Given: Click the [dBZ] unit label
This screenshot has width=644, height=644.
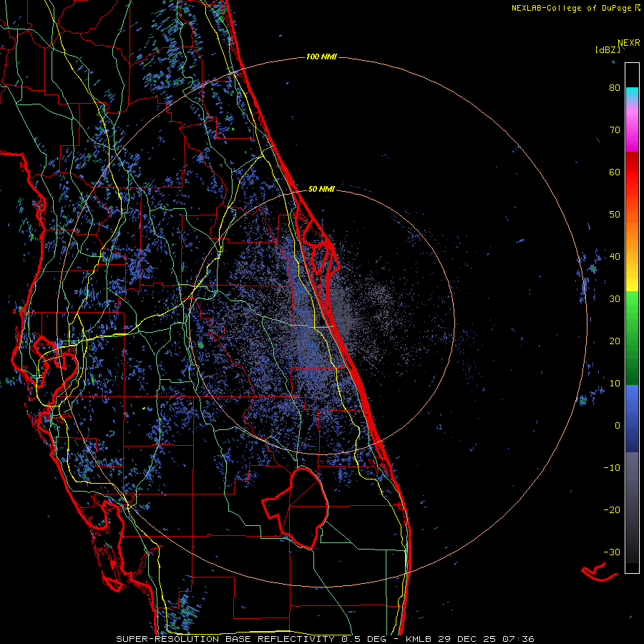Looking at the screenshot, I should tap(608, 49).
